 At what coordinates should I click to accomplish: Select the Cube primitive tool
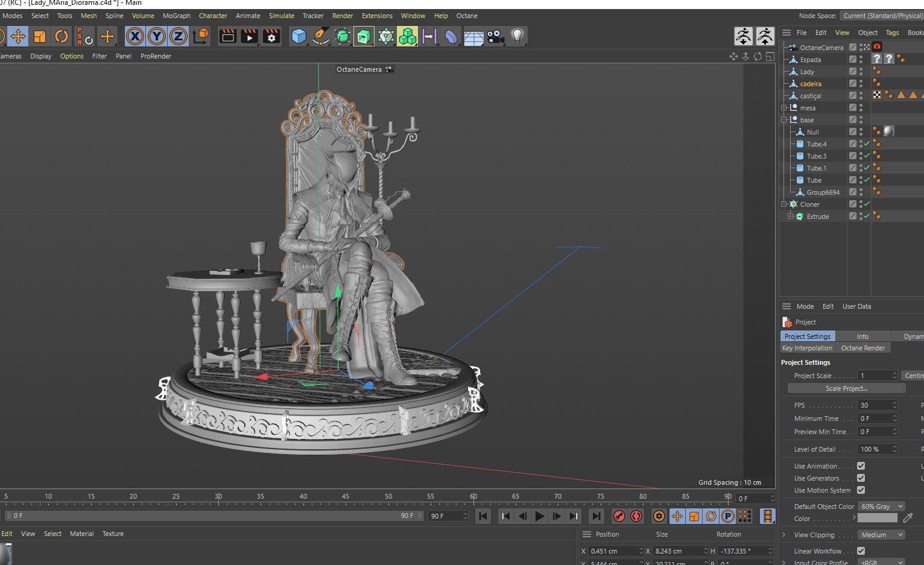[299, 36]
